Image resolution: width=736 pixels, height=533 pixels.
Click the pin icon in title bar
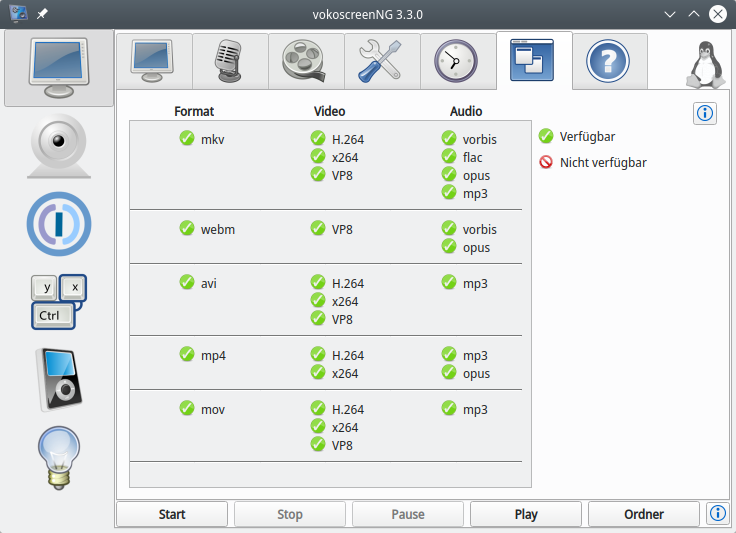point(42,14)
